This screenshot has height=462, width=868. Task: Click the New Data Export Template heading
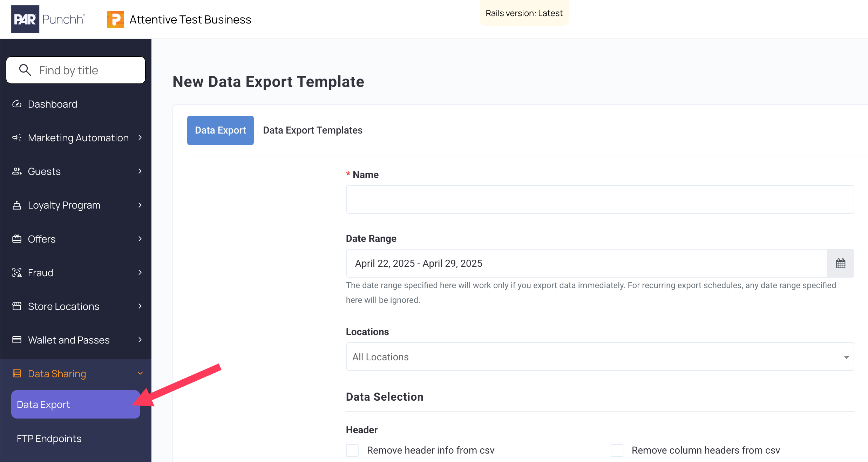[x=269, y=82]
